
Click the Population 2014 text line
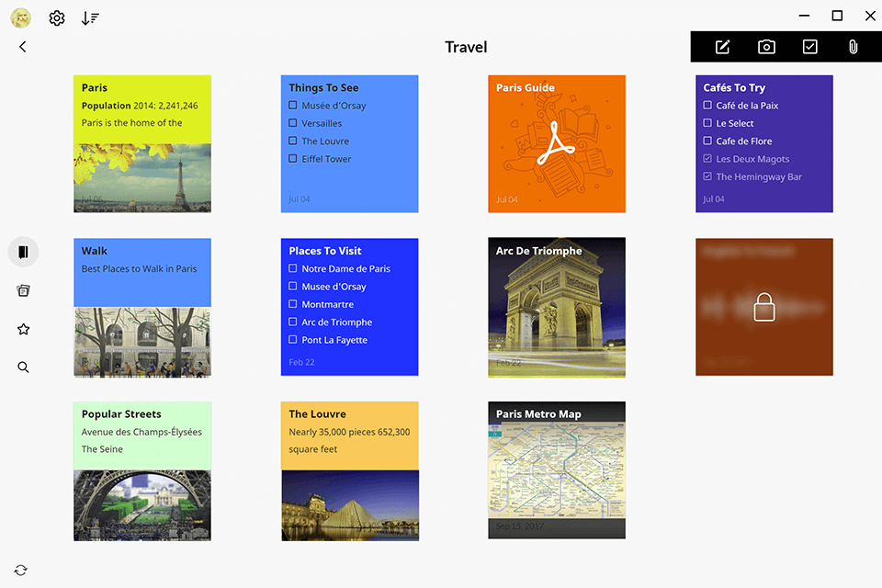(x=140, y=106)
